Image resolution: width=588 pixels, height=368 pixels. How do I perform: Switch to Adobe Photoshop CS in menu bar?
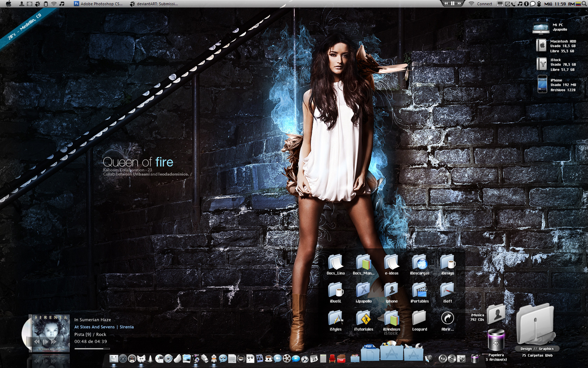pyautogui.click(x=98, y=4)
